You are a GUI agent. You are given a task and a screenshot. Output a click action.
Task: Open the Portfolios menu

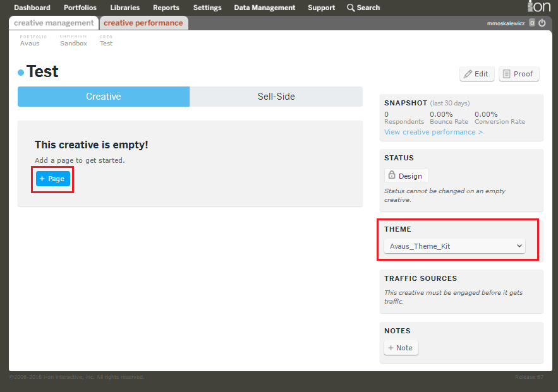pos(80,8)
